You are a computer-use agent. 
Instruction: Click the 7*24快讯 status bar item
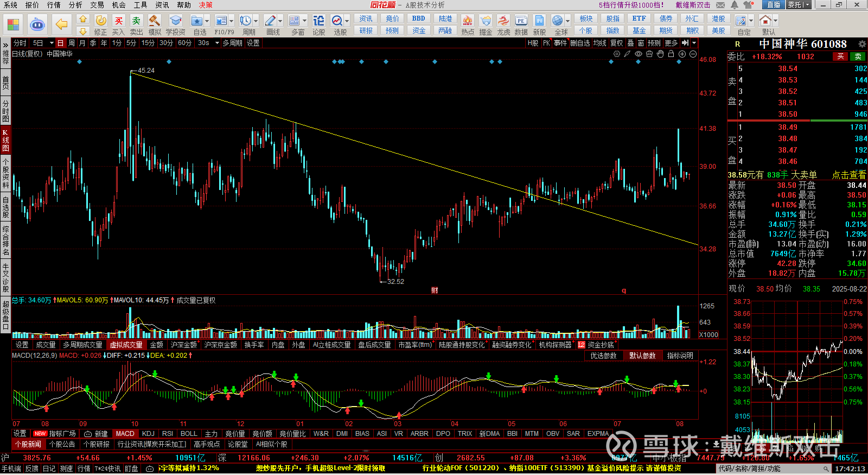pos(107,468)
